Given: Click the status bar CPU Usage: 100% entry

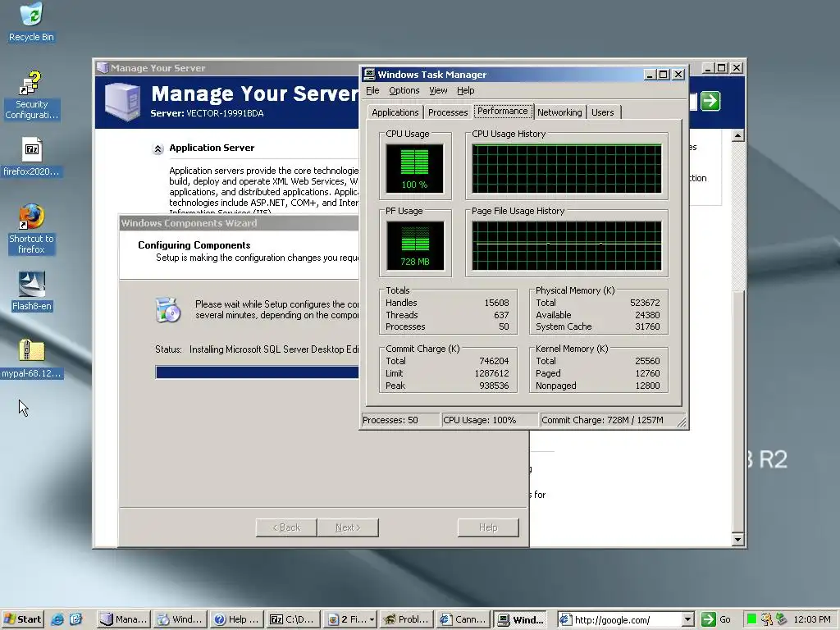Looking at the screenshot, I should [489, 420].
